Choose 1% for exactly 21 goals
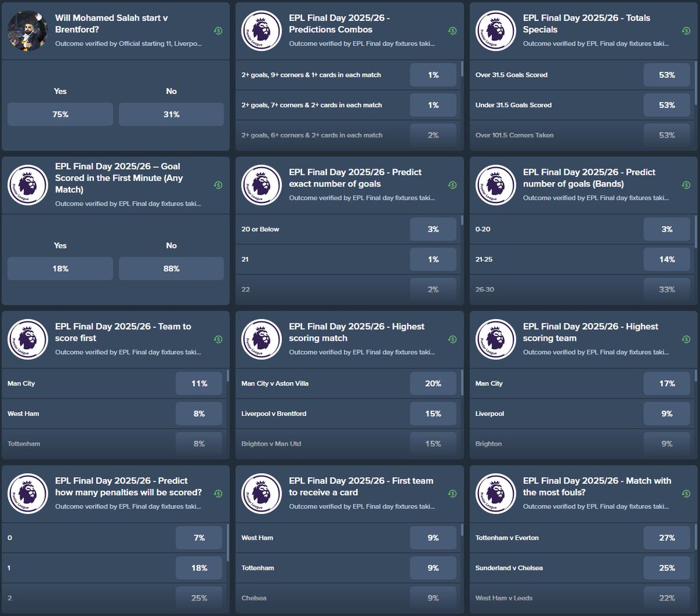The width and height of the screenshot is (700, 616). pyautogui.click(x=433, y=260)
